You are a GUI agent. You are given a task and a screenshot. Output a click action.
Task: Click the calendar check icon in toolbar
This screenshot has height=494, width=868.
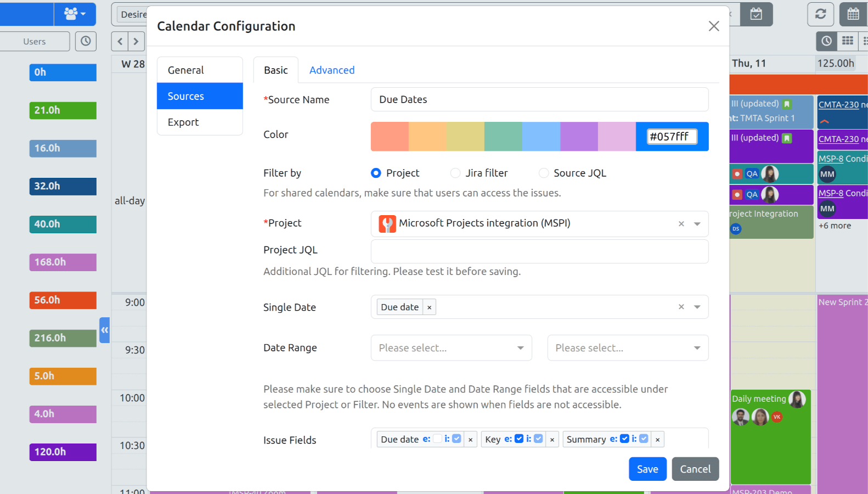click(756, 14)
